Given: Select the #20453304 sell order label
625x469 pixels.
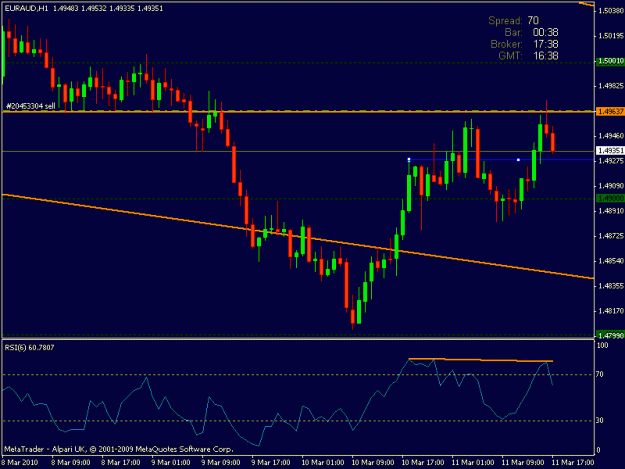Looking at the screenshot, I should click(x=31, y=106).
